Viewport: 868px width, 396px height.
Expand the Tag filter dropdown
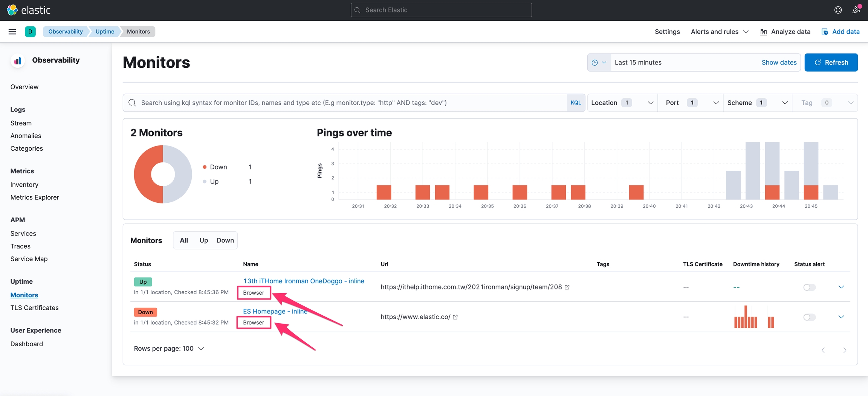click(825, 103)
